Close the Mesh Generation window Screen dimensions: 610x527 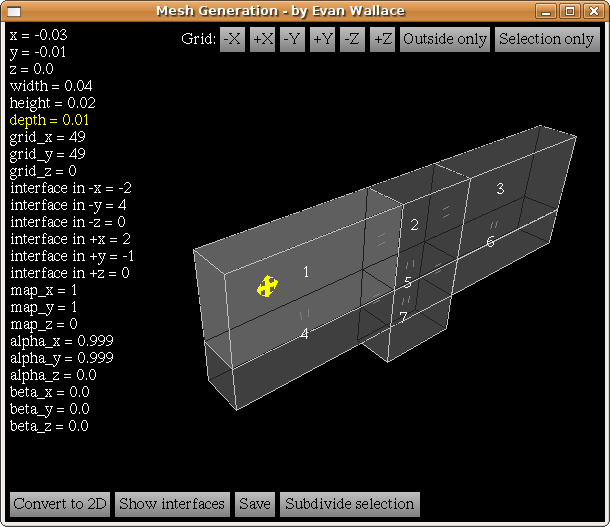(594, 11)
